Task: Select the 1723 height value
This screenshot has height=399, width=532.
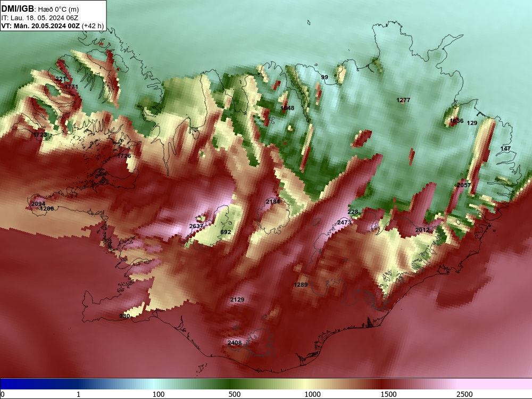Action: coord(40,135)
